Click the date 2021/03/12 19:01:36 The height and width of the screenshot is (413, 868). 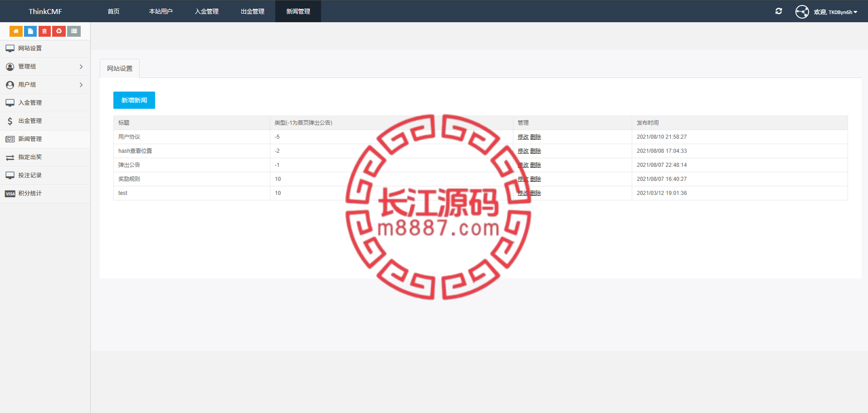pos(662,193)
